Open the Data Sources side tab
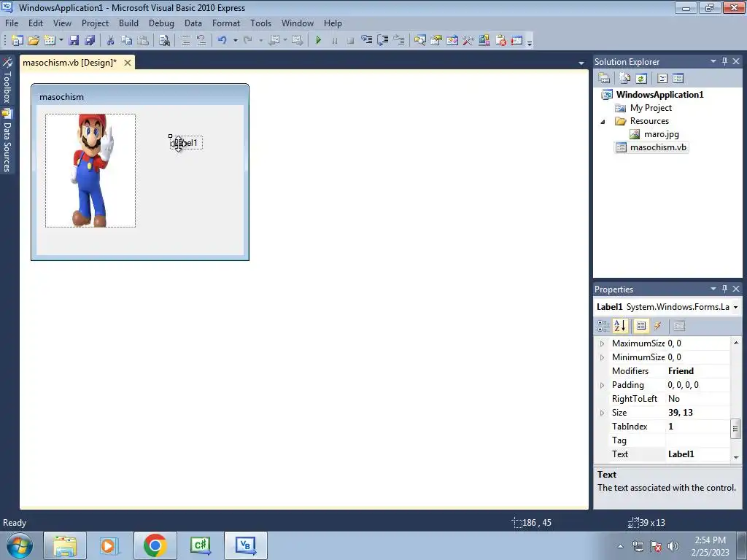747x560 pixels. click(x=7, y=141)
